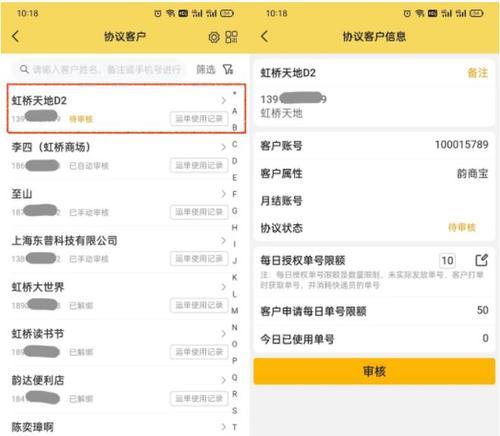
Task: Jump to letter A in index
Action: pyautogui.click(x=235, y=111)
